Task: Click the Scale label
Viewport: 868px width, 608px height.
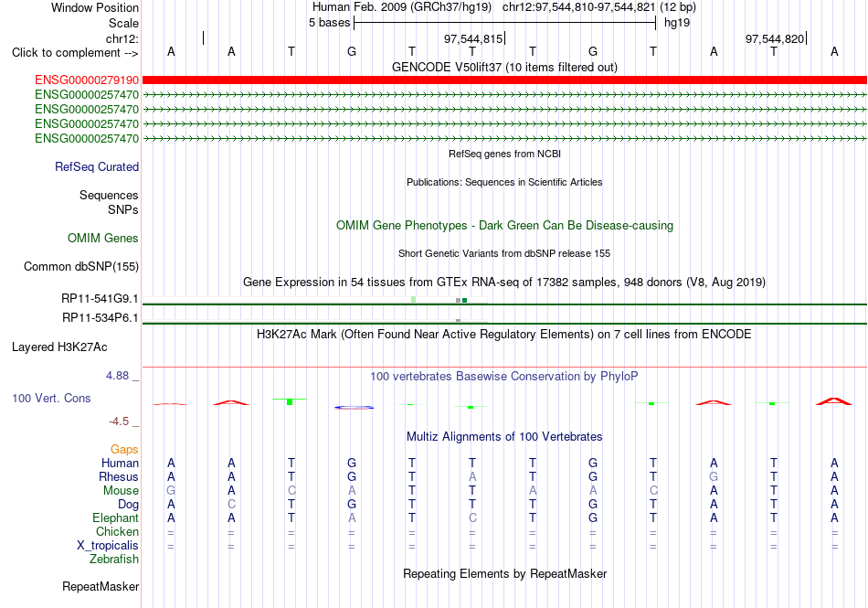Action: [x=124, y=23]
